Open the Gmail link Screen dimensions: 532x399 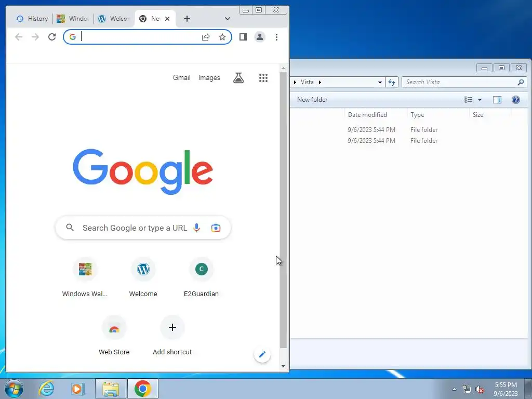click(x=181, y=78)
